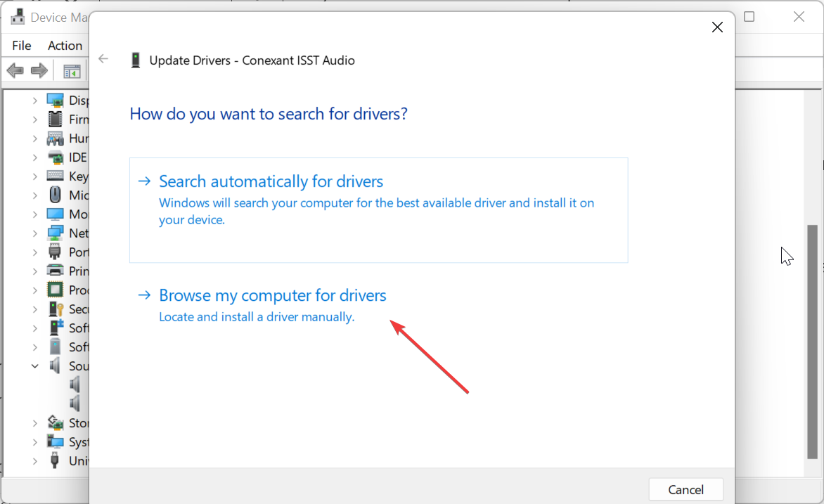Screen dimensions: 824x504
Task: Select the Network adapters icon
Action: [55, 233]
